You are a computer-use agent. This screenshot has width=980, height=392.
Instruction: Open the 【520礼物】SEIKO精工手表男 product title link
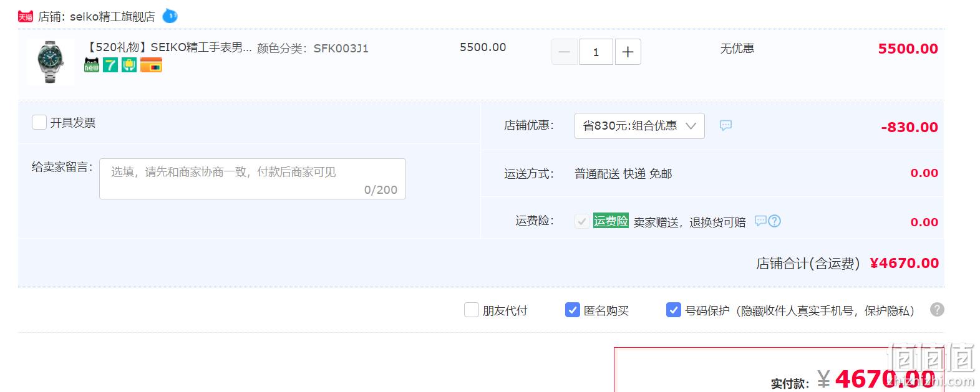169,47
